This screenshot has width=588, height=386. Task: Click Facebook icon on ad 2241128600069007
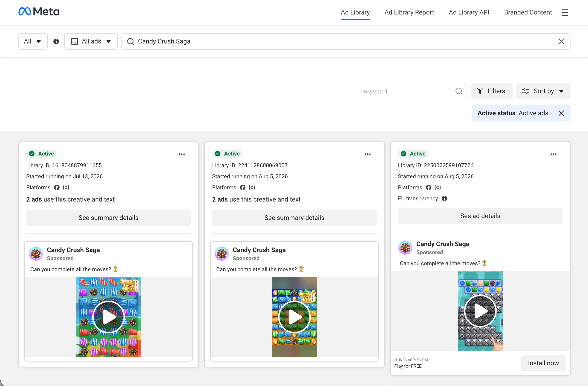click(243, 187)
